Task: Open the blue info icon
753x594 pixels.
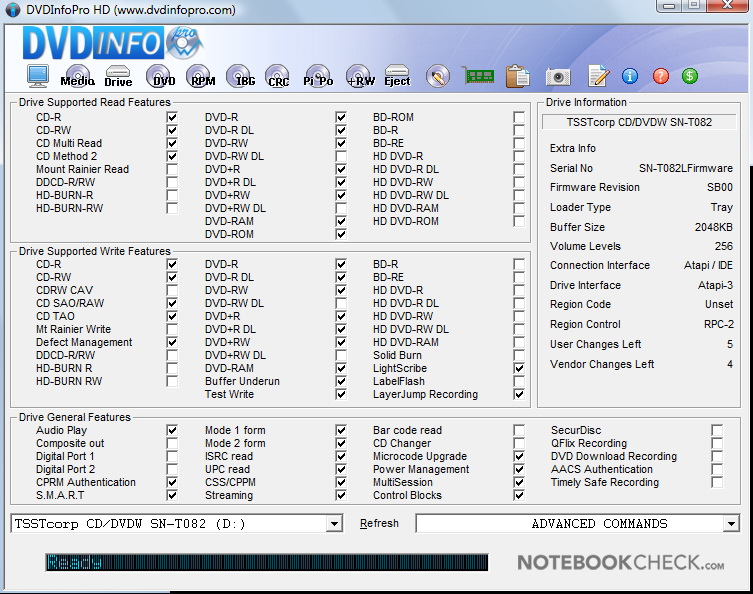Action: pyautogui.click(x=630, y=76)
